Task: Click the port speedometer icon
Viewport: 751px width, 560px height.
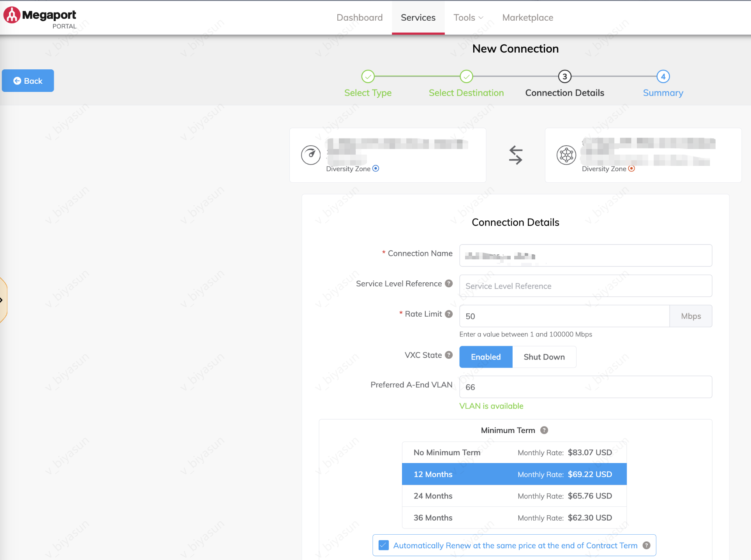Action: (310, 155)
